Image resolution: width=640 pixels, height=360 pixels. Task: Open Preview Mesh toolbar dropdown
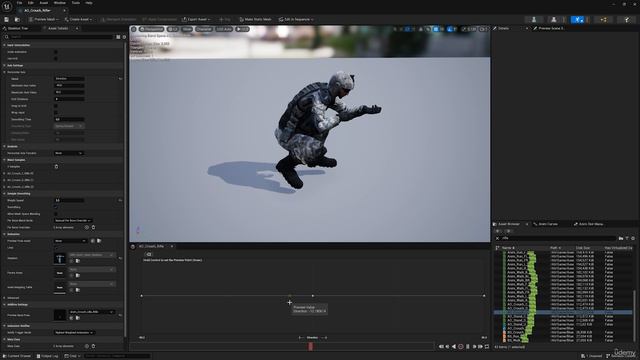tap(43, 19)
